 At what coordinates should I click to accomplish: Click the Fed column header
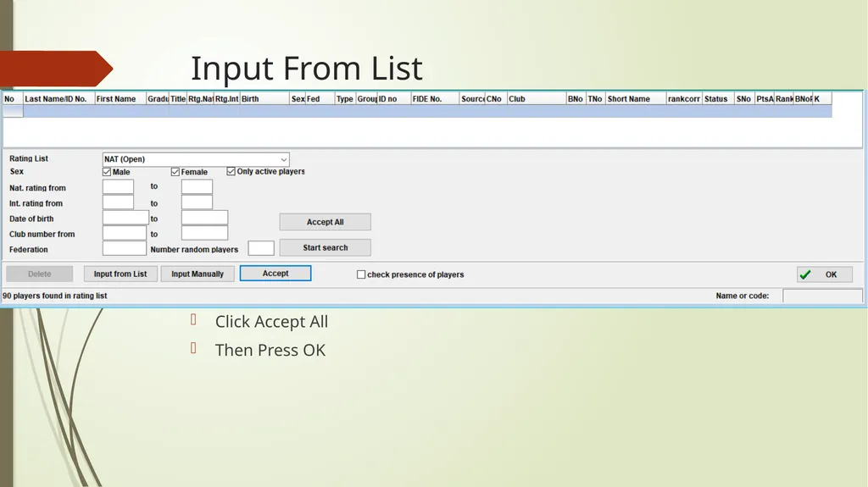(320, 99)
